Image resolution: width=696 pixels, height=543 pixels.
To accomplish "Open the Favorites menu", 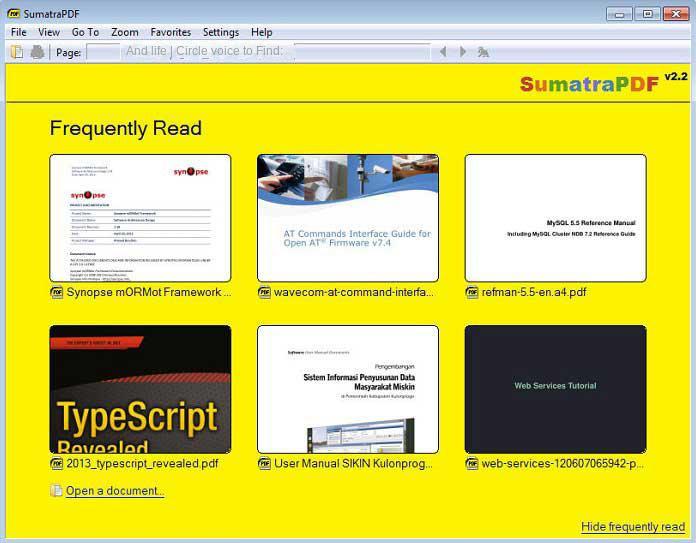I will click(170, 32).
